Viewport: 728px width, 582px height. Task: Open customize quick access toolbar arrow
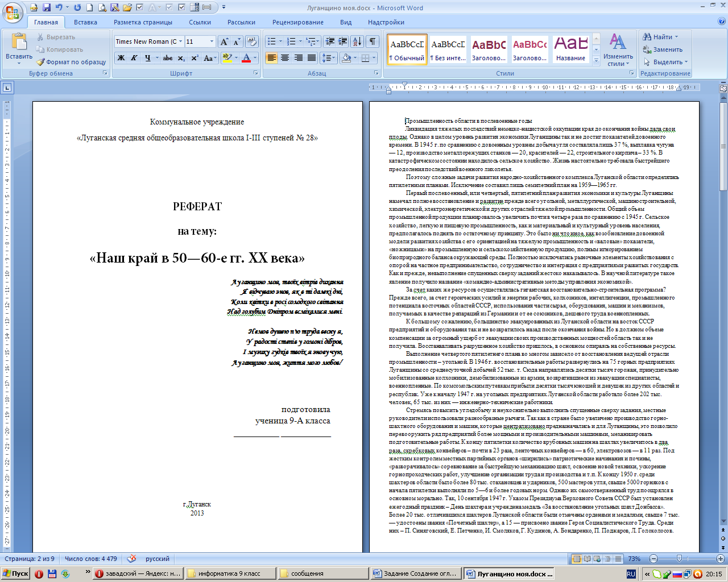(x=224, y=7)
